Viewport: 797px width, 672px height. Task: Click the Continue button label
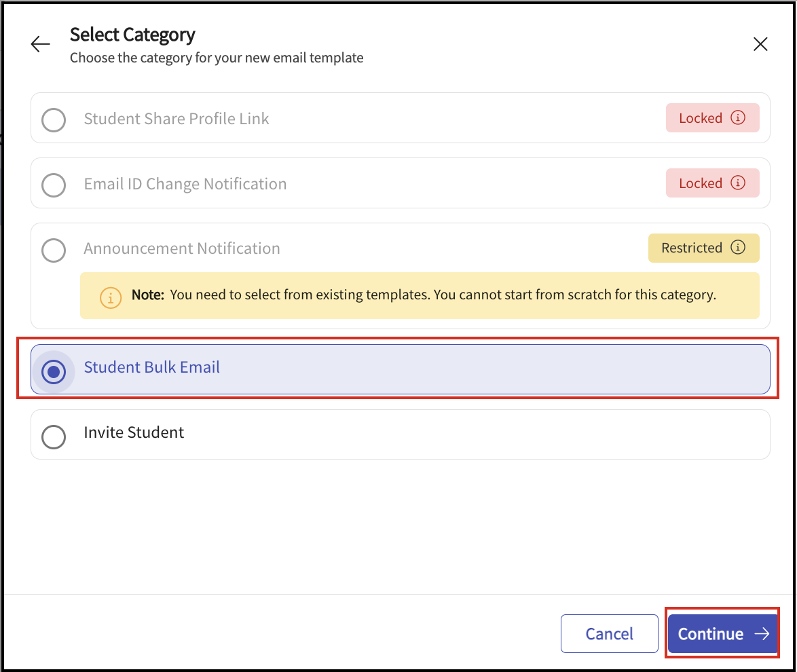pos(710,634)
